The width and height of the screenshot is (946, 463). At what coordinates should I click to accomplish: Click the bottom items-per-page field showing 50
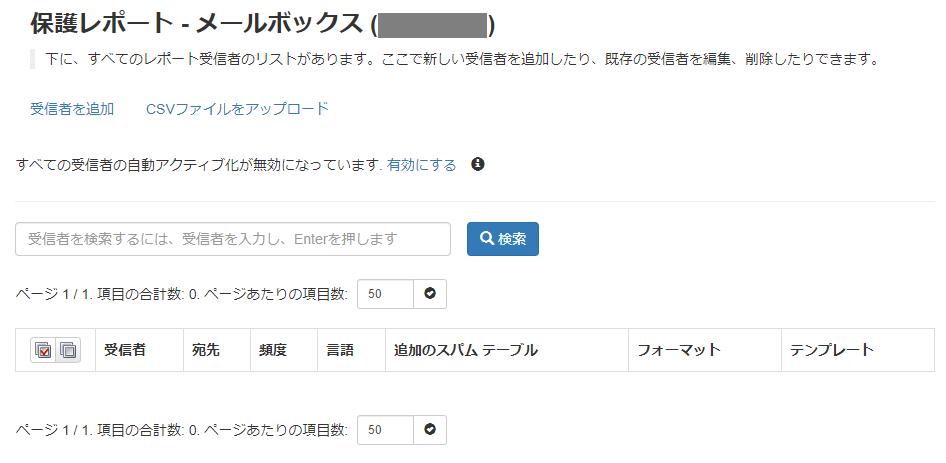click(x=386, y=430)
